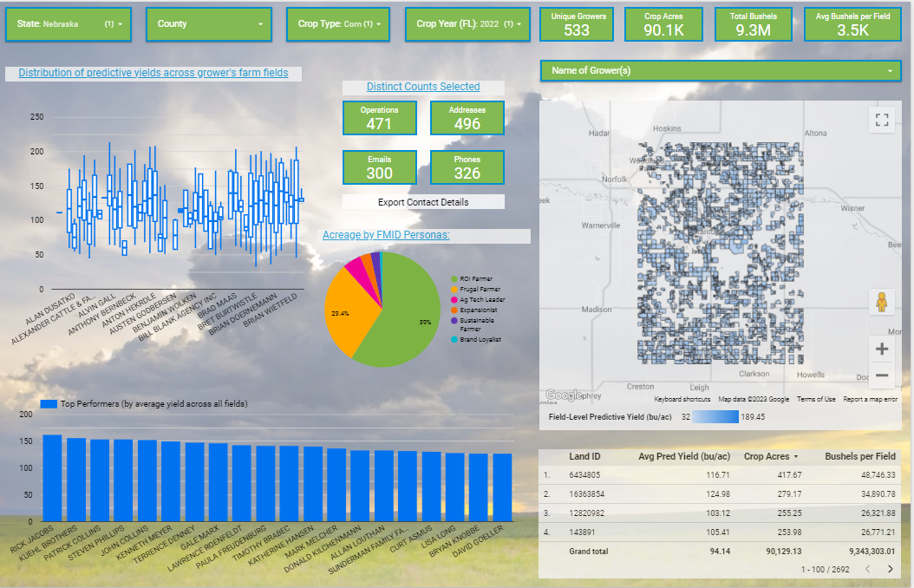The width and height of the screenshot is (914, 588).
Task: Click the Google logo on the map
Action: [563, 395]
